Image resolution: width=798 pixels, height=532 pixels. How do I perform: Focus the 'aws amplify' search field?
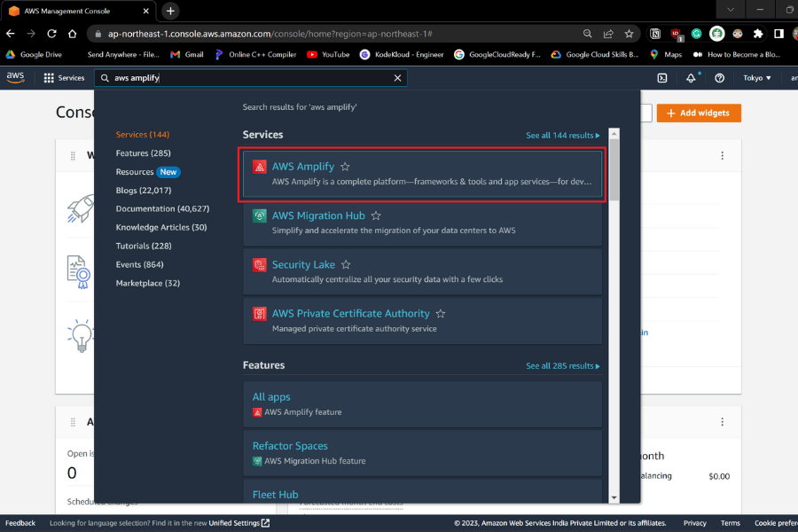click(x=252, y=78)
